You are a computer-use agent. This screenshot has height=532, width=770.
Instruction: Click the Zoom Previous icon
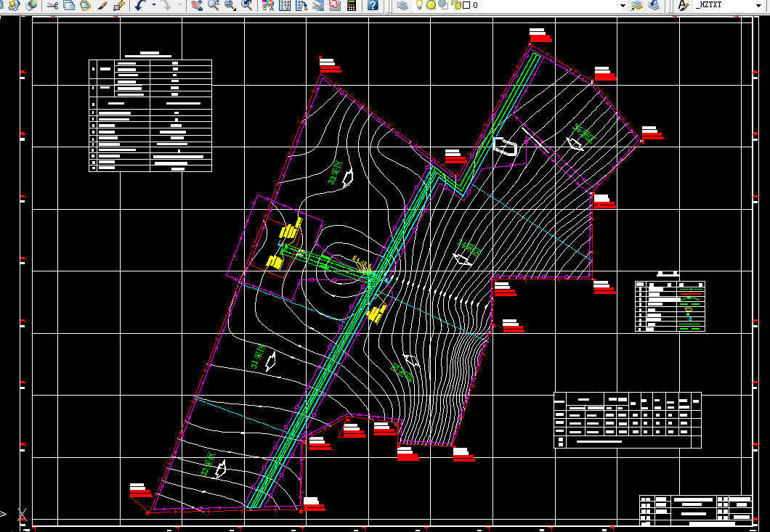click(246, 5)
